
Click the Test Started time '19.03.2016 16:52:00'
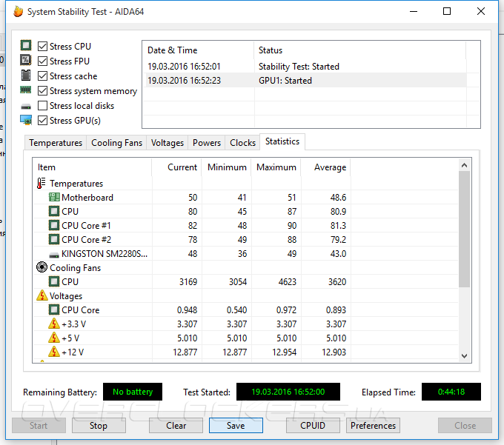(288, 392)
